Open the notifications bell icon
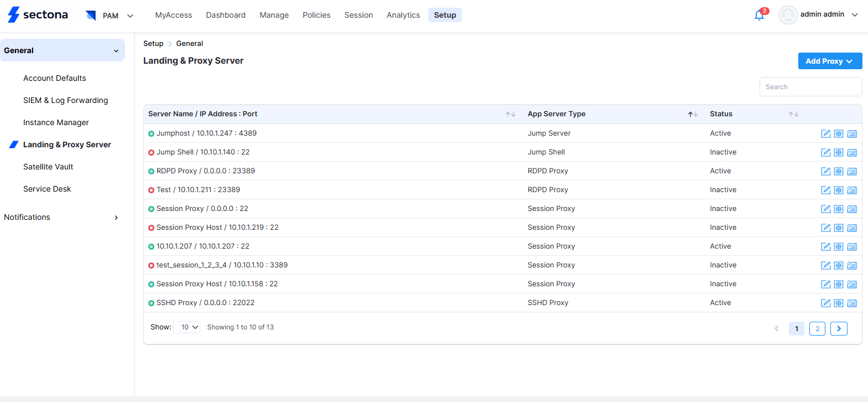Image resolution: width=868 pixels, height=402 pixels. (760, 15)
